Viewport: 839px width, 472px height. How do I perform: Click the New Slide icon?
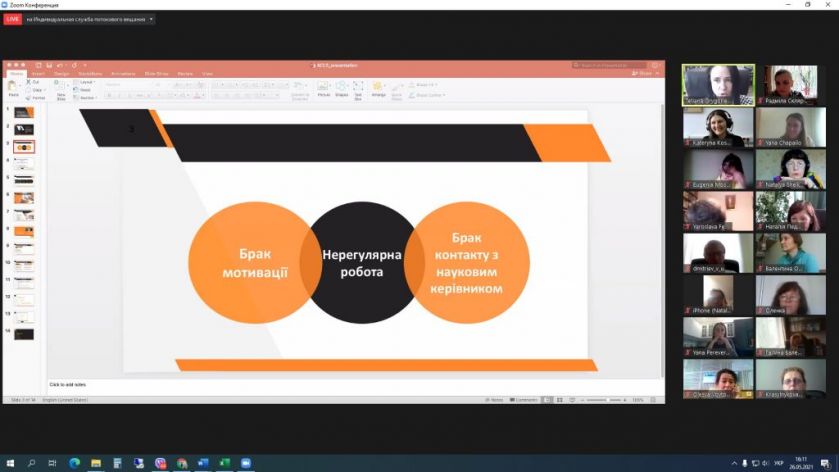coord(61,89)
